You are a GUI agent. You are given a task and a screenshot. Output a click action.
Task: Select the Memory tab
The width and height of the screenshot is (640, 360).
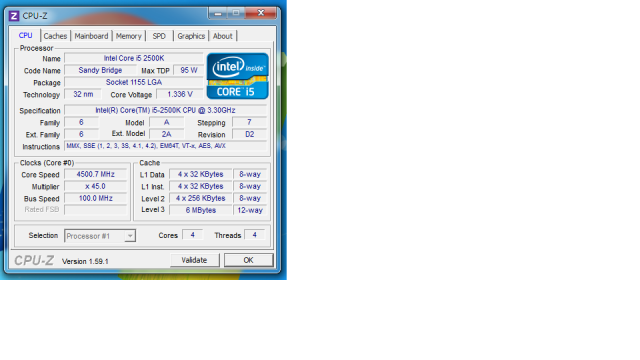pos(128,36)
